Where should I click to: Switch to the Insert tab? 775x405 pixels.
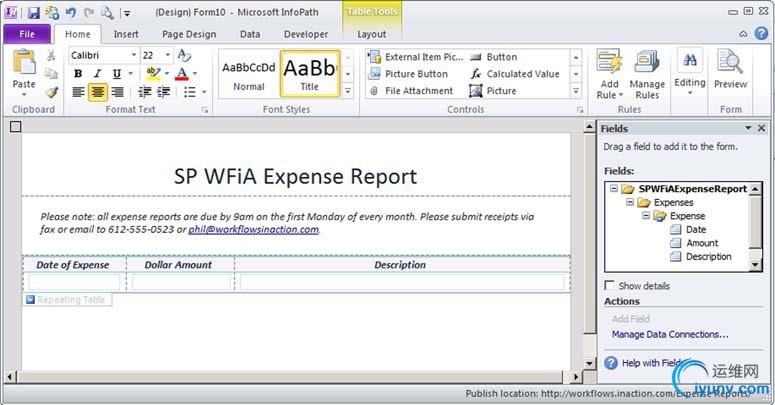coord(126,34)
